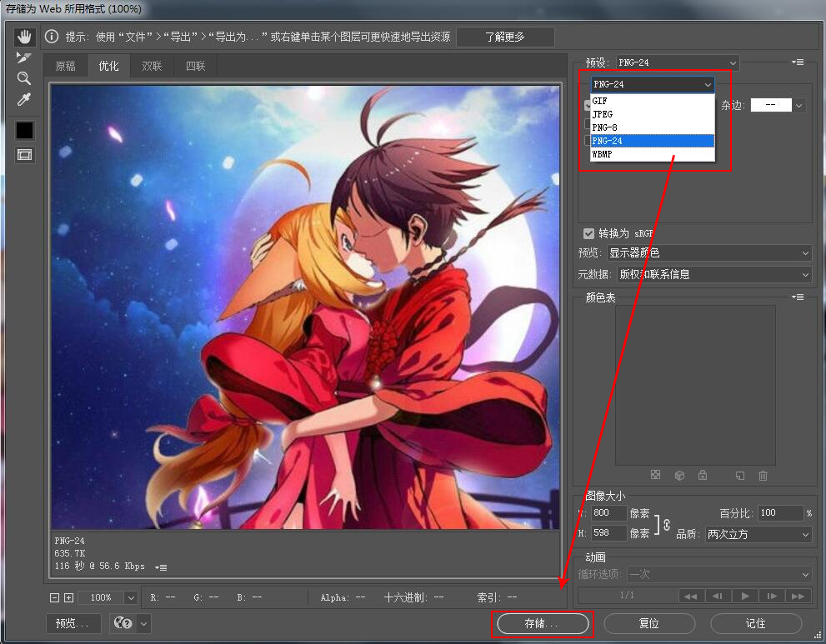
Task: Choose JPEG from the format list
Action: 653,114
